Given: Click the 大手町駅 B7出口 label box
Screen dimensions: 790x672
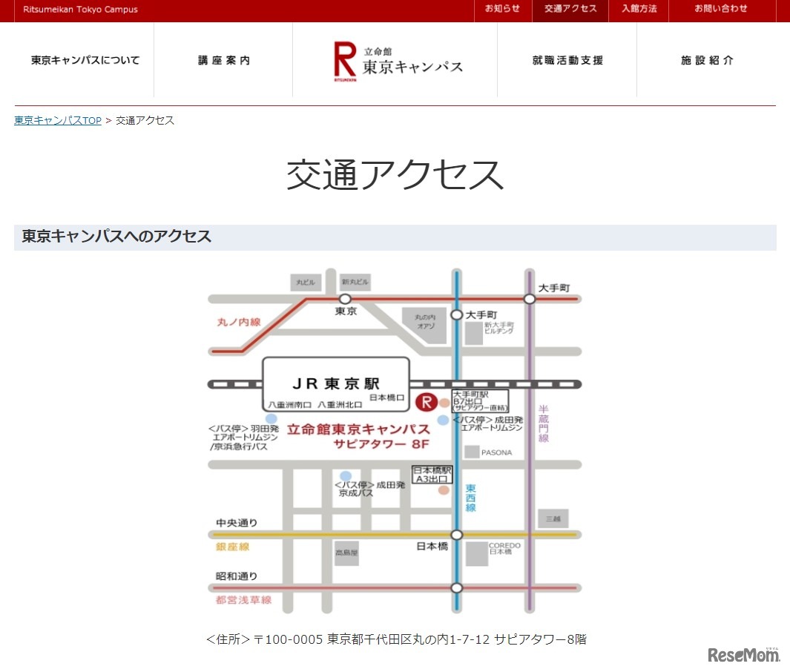Looking at the screenshot, I should coord(480,401).
